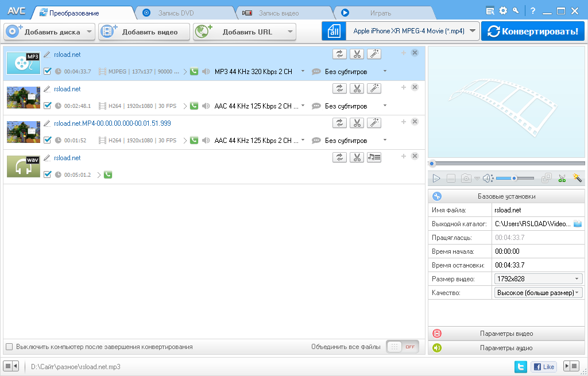Open the Добавить URL dropdown arrow
588x376 pixels.
tap(290, 32)
